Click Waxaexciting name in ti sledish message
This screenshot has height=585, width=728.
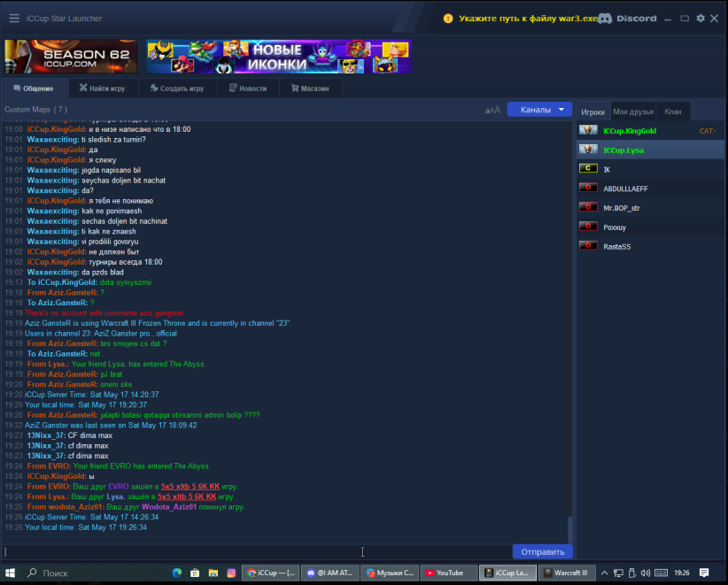pyautogui.click(x=53, y=140)
